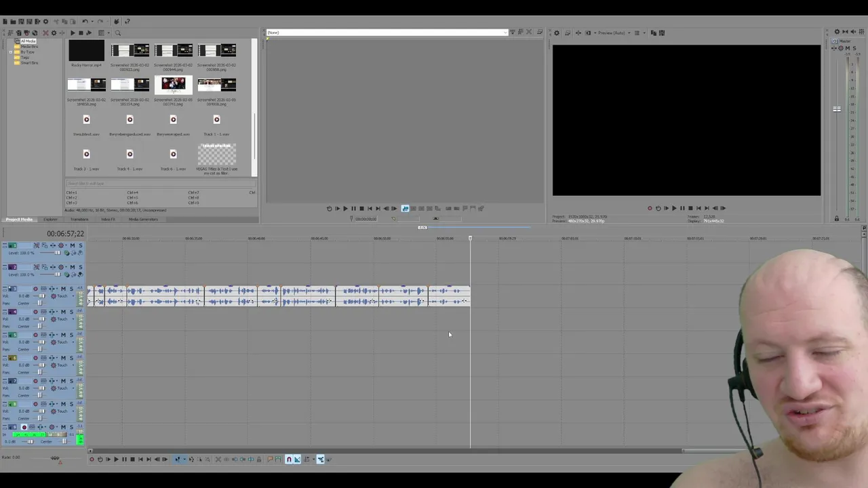The width and height of the screenshot is (868, 488).
Task: Adjust the Level slider on video track 1
Action: (57, 253)
